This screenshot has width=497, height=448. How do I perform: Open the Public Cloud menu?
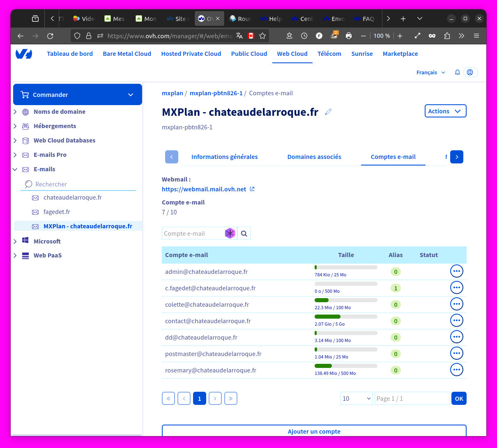tap(249, 54)
